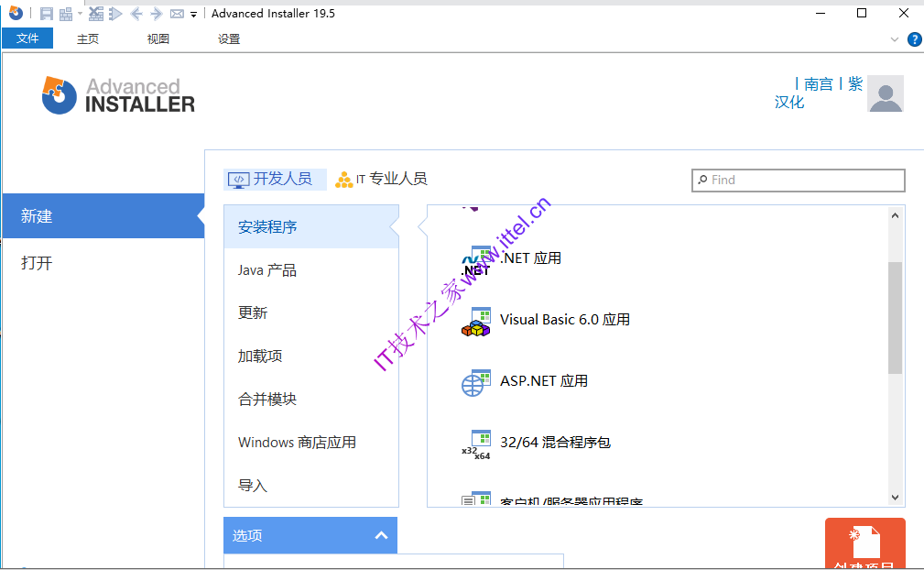Select 新建 in the left sidebar
The width and height of the screenshot is (924, 570).
pyautogui.click(x=103, y=215)
